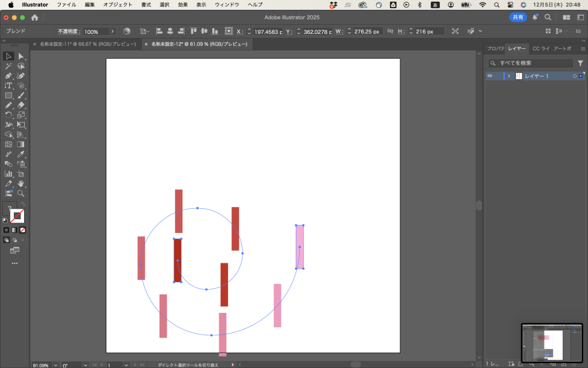Hide レイヤー 1 with the eye icon
This screenshot has height=368, width=588.
click(490, 76)
